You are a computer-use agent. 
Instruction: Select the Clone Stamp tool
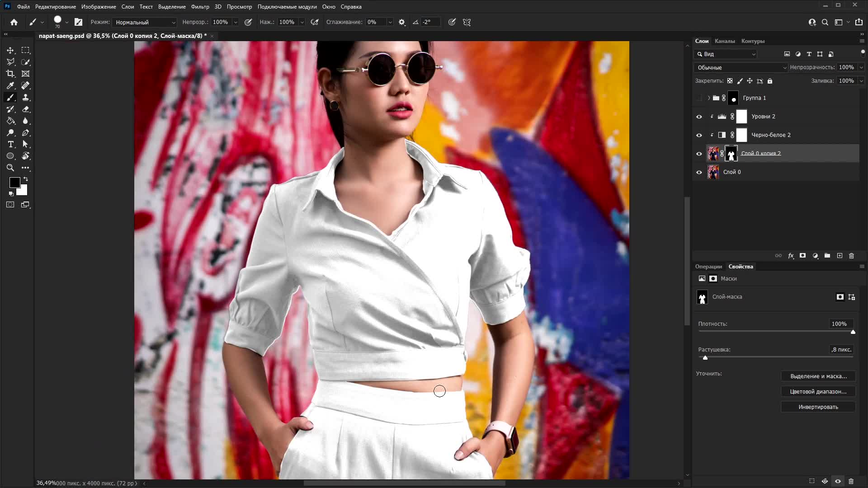point(26,97)
